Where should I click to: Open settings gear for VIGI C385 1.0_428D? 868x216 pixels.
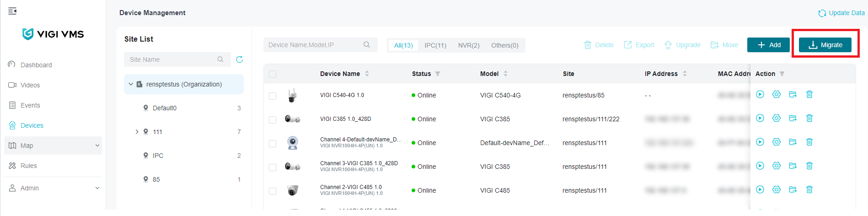[x=777, y=119]
